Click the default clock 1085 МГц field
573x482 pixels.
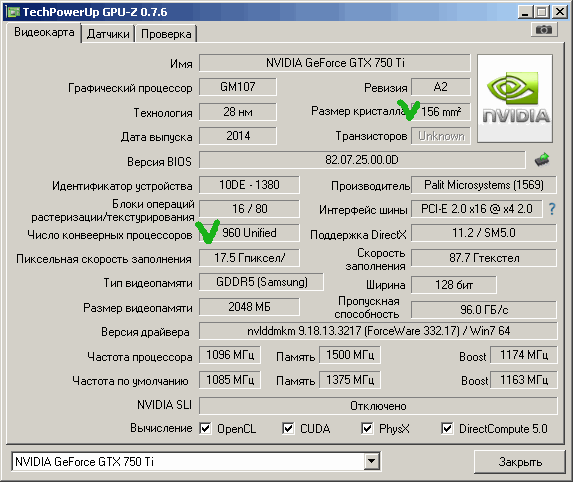230,380
